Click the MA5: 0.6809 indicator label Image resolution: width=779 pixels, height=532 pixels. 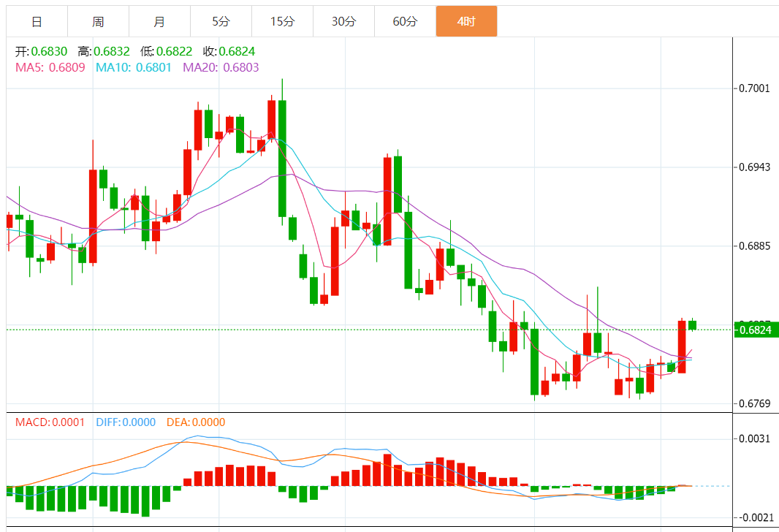tap(50, 67)
